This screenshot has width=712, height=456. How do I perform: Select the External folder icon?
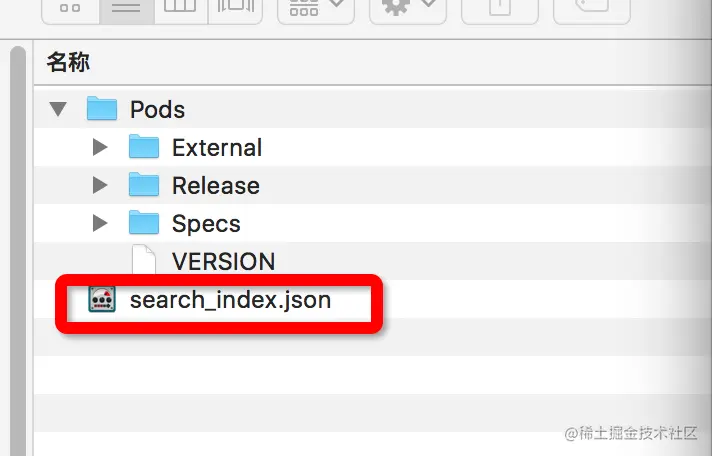point(144,146)
